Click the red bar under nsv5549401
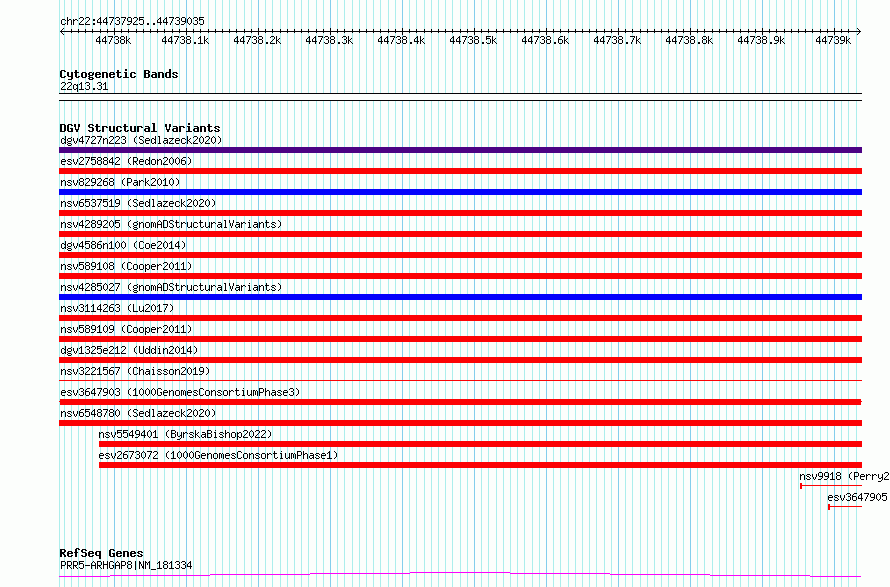 [x=480, y=444]
